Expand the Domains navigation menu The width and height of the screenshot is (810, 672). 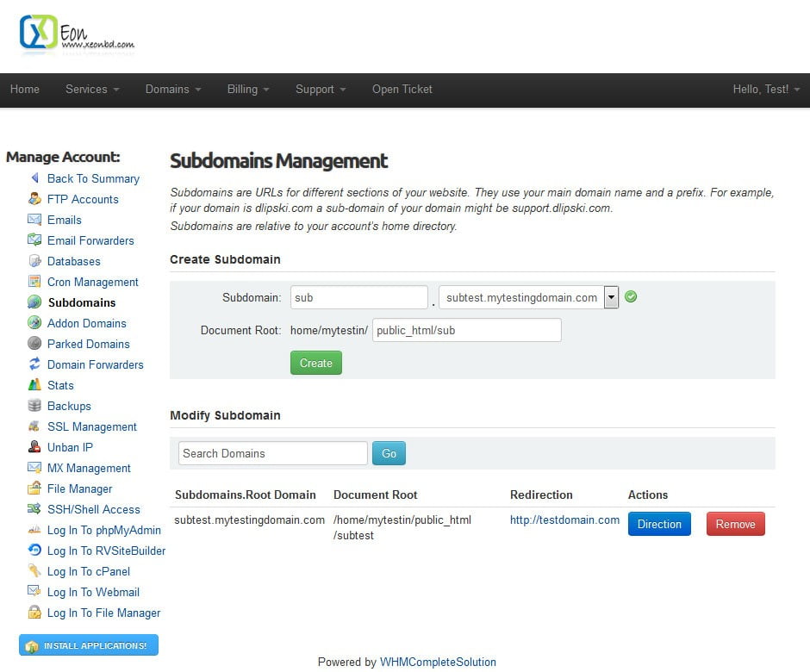pyautogui.click(x=172, y=90)
